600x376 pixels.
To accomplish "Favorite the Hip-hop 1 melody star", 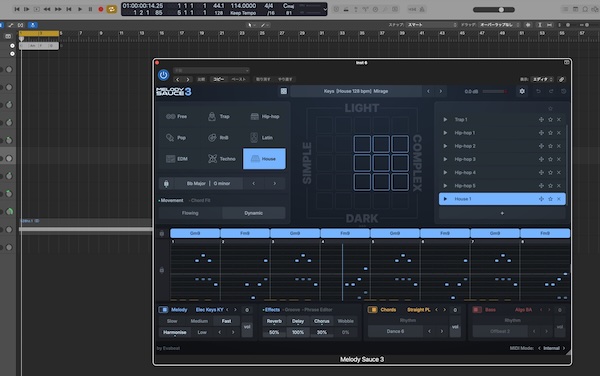I will coord(550,133).
